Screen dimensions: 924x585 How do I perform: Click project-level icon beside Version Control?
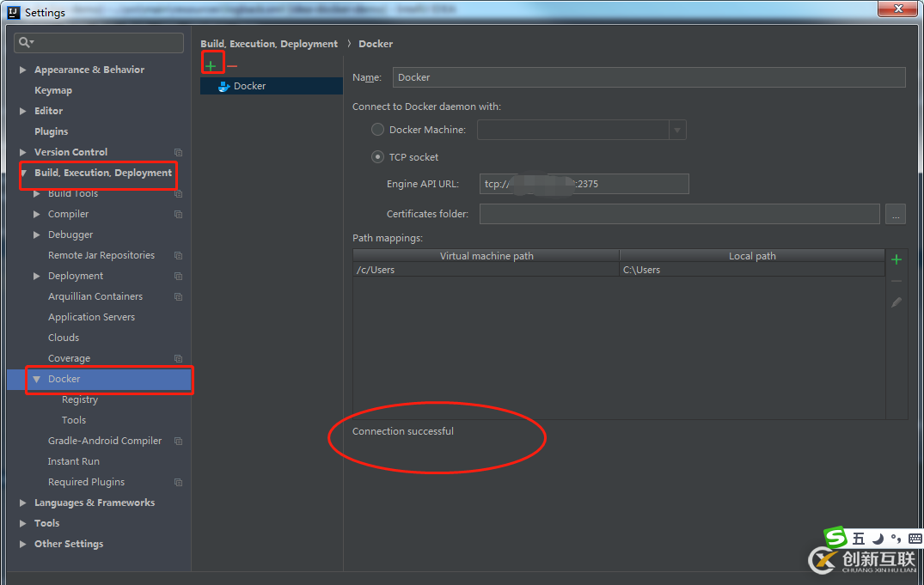178,152
